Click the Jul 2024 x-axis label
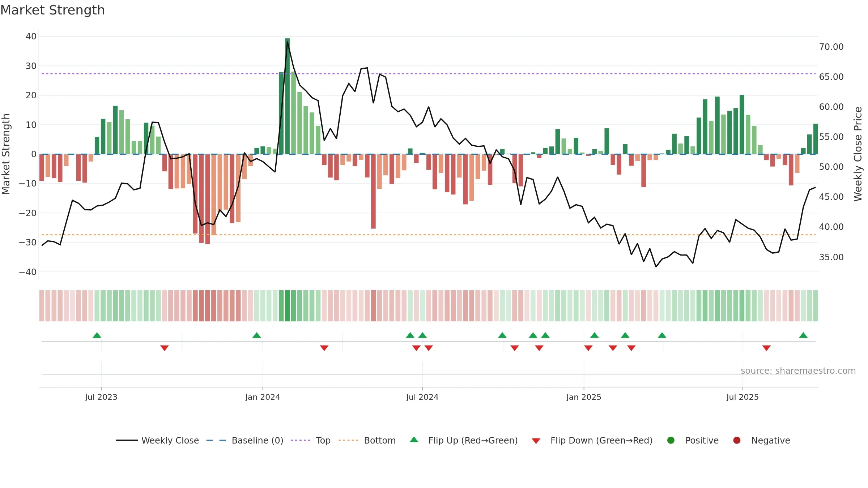 click(422, 397)
